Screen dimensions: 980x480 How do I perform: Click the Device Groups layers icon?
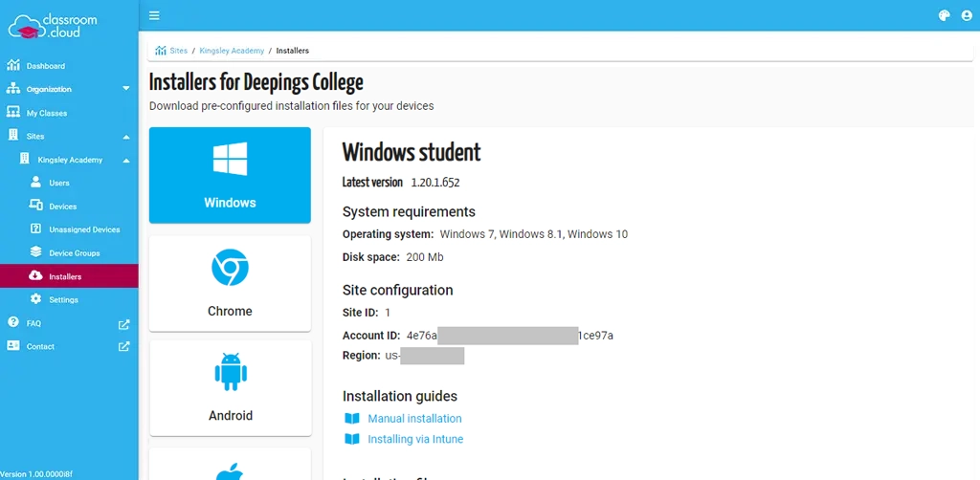[x=35, y=252]
